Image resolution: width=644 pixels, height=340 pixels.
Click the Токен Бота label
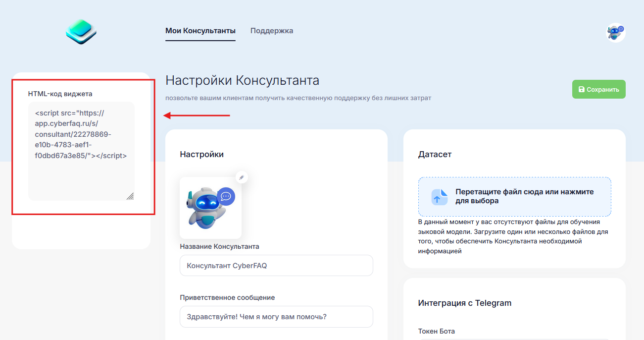(437, 331)
